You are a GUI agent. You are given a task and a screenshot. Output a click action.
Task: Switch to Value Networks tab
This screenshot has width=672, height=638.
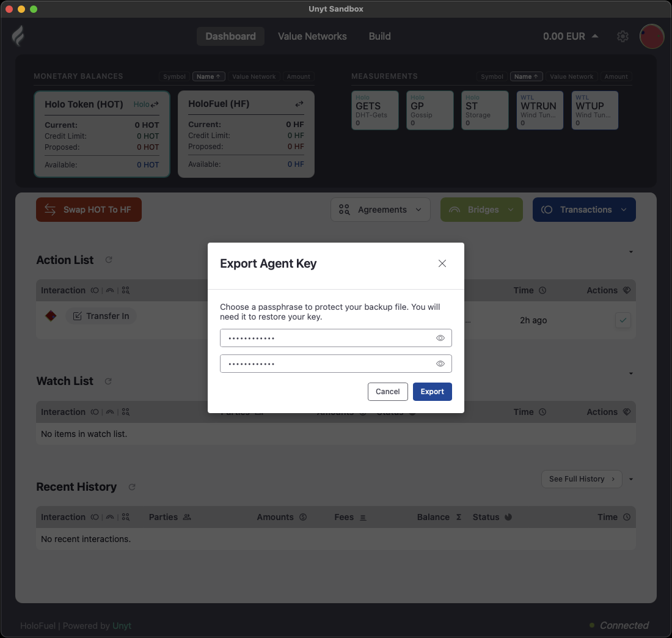[x=312, y=37]
